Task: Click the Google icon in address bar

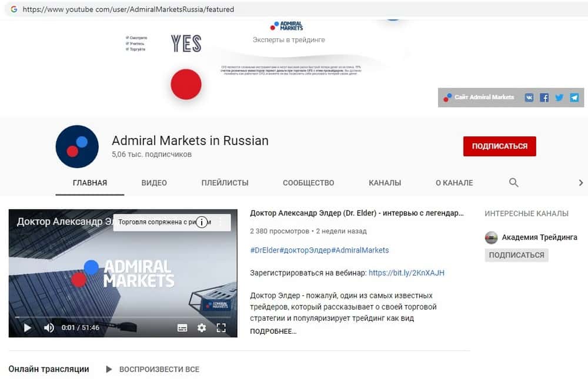Action: [14, 9]
